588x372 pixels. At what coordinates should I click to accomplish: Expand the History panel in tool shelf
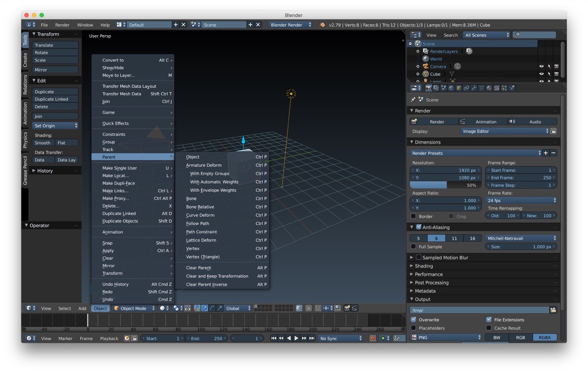(45, 171)
